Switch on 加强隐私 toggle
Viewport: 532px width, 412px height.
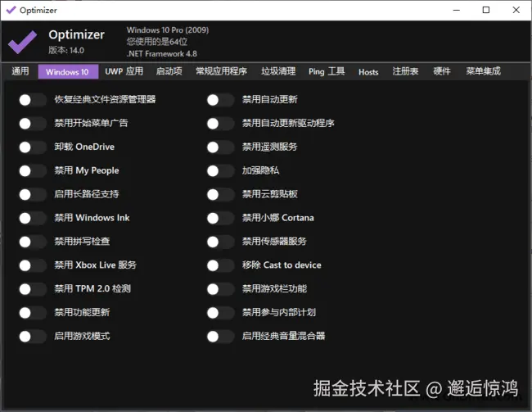(x=220, y=171)
